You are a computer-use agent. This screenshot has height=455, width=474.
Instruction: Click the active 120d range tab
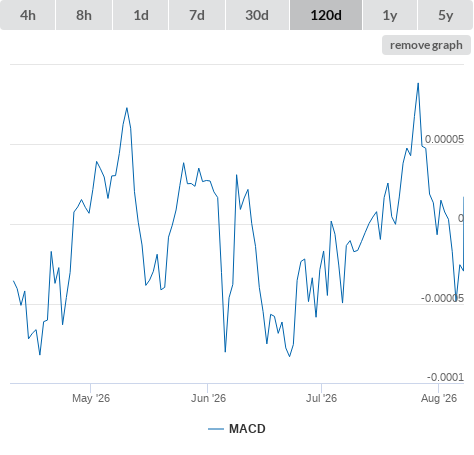pos(326,15)
